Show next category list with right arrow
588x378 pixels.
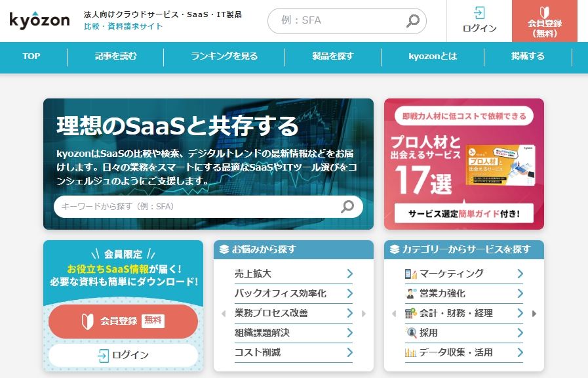point(534,314)
